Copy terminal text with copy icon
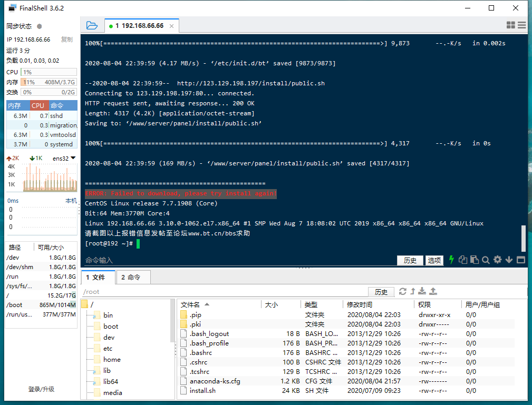This screenshot has height=405, width=532. (463, 260)
